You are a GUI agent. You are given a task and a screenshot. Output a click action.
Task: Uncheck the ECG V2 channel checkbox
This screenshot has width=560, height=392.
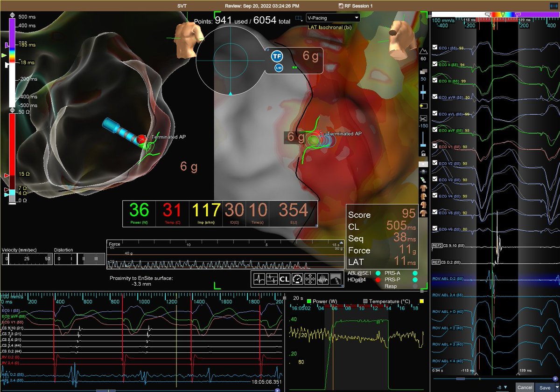(435, 163)
